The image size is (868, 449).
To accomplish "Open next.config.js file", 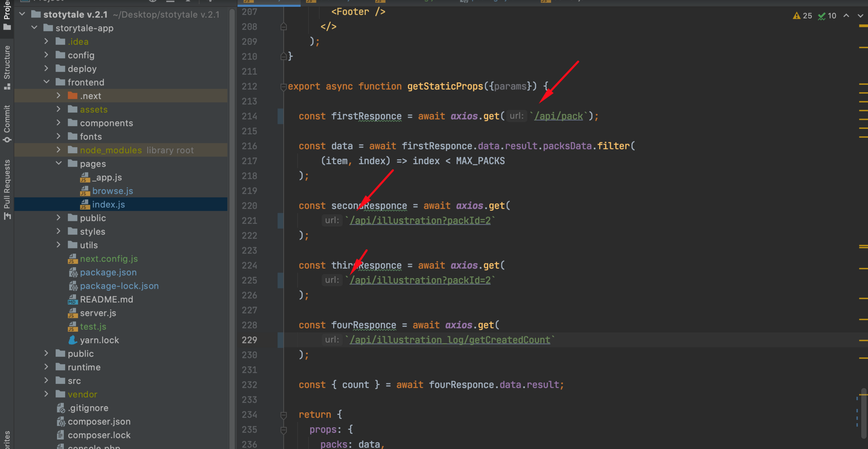I will 109,259.
